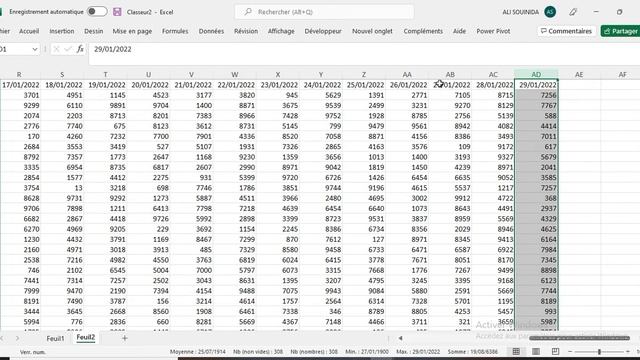The image size is (640, 360).
Task: Click the horizontal scrollbar thumb
Action: click(579, 338)
